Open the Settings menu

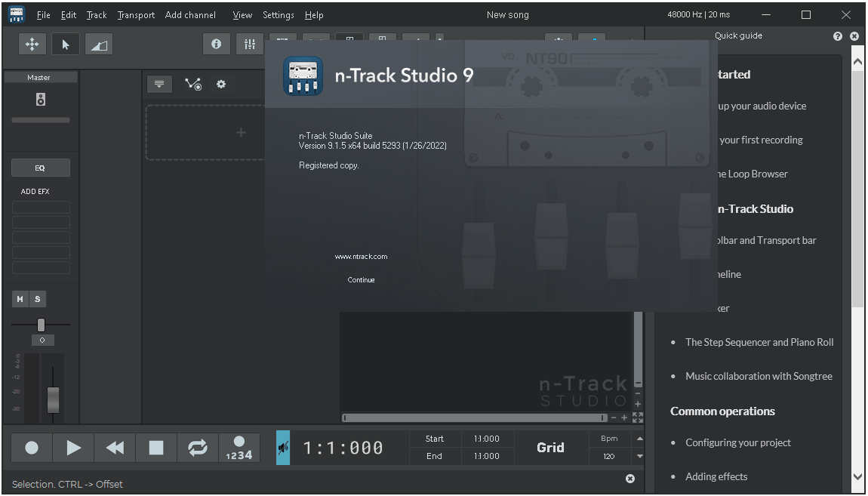coord(279,15)
